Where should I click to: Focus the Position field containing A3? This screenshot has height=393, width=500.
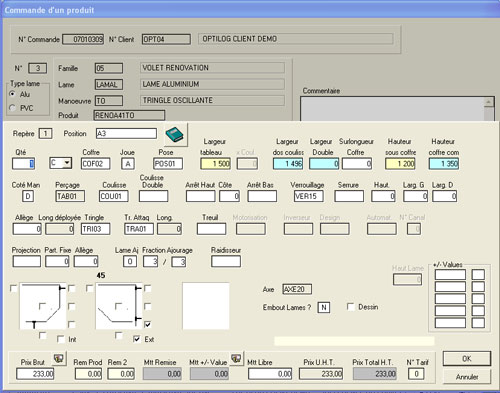pos(126,134)
